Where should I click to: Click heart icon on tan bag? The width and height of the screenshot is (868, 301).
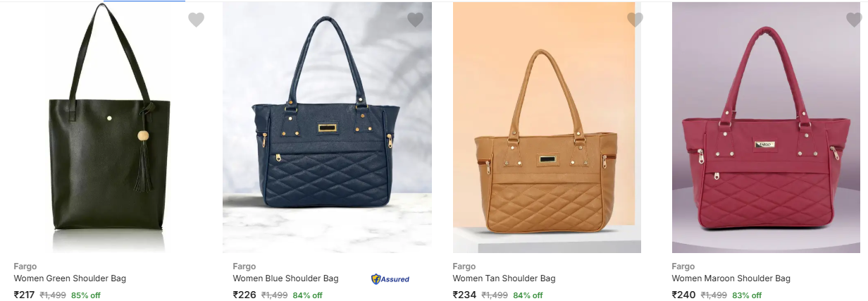(x=635, y=20)
